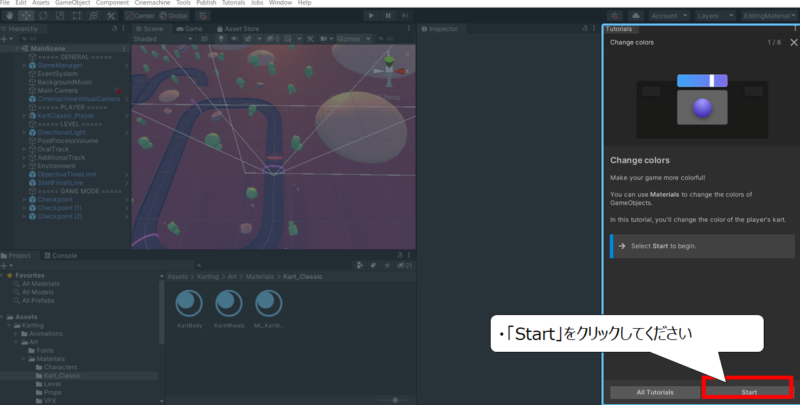Select the combined Transform tool

point(93,16)
